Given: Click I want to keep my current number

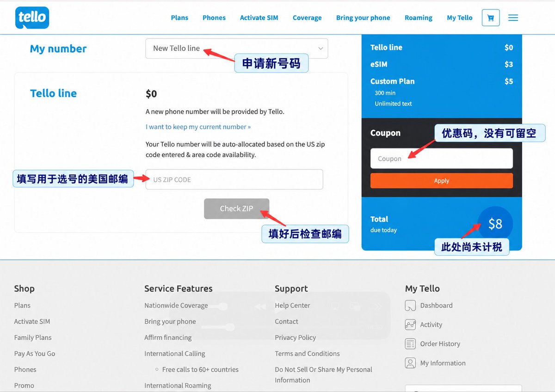Looking at the screenshot, I should pyautogui.click(x=198, y=127).
